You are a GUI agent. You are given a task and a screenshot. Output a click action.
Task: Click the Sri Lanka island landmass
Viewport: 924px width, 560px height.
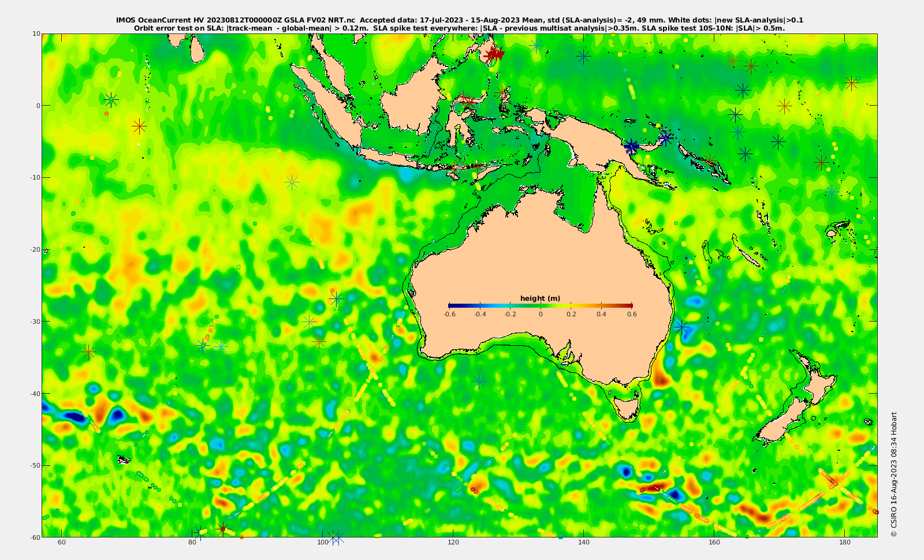coord(198,50)
